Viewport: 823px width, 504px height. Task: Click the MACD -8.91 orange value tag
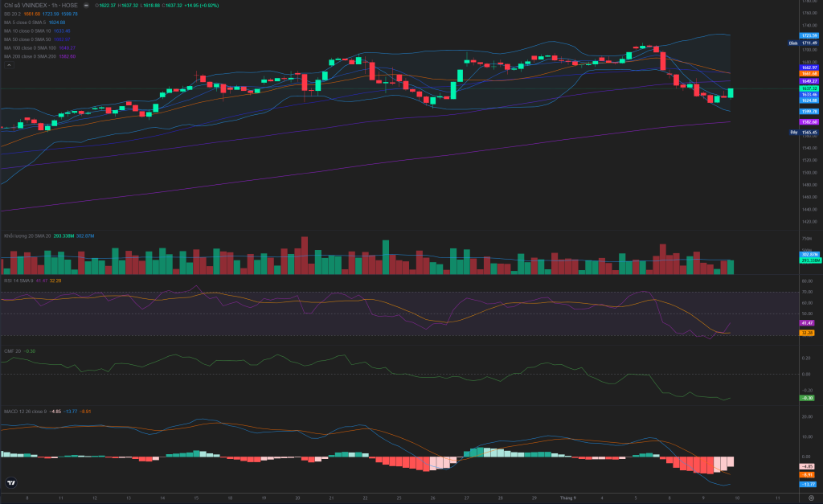tap(807, 474)
